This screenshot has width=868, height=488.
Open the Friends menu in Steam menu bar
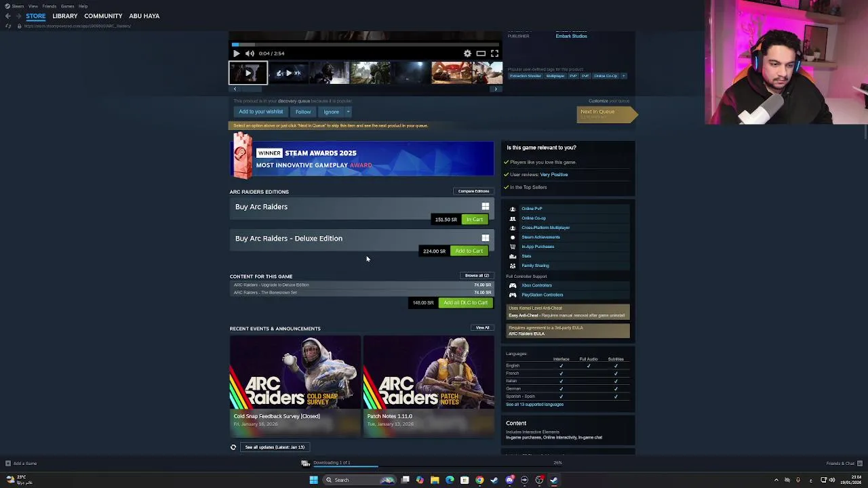click(50, 6)
